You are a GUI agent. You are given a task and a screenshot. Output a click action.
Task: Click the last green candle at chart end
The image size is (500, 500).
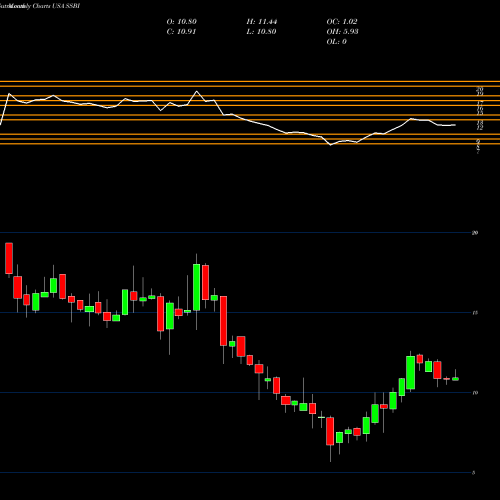pos(455,379)
